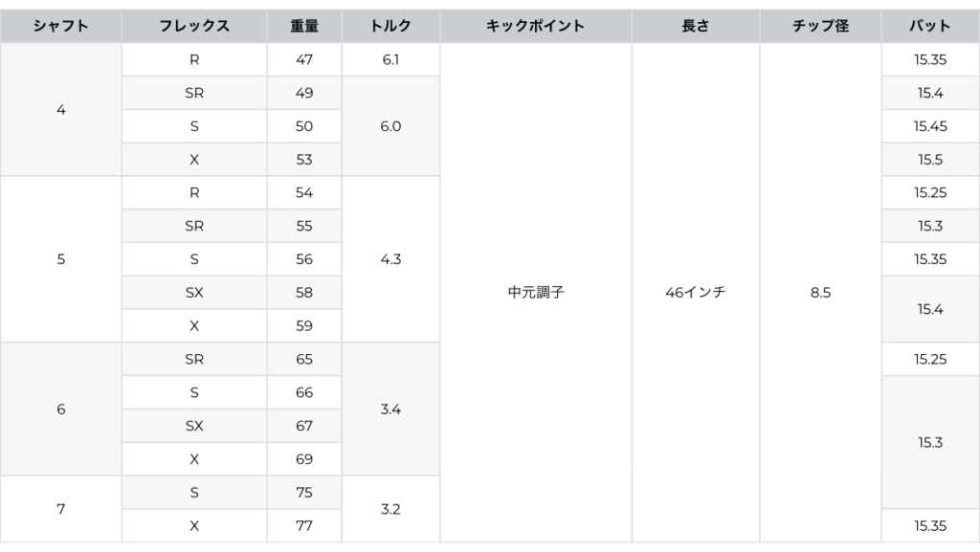The image size is (980, 552).
Task: Click the バット column header
Action: 930,27
